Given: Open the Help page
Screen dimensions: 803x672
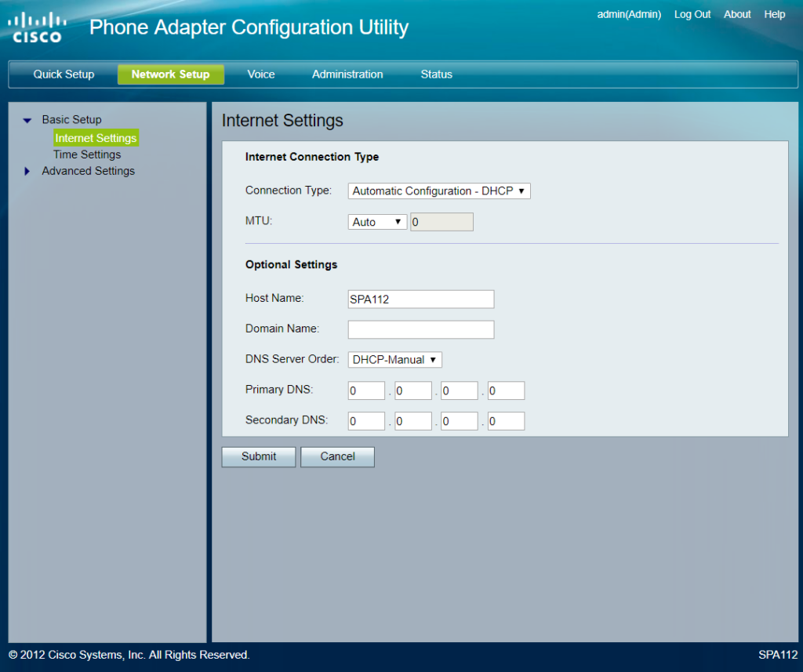Looking at the screenshot, I should point(774,14).
